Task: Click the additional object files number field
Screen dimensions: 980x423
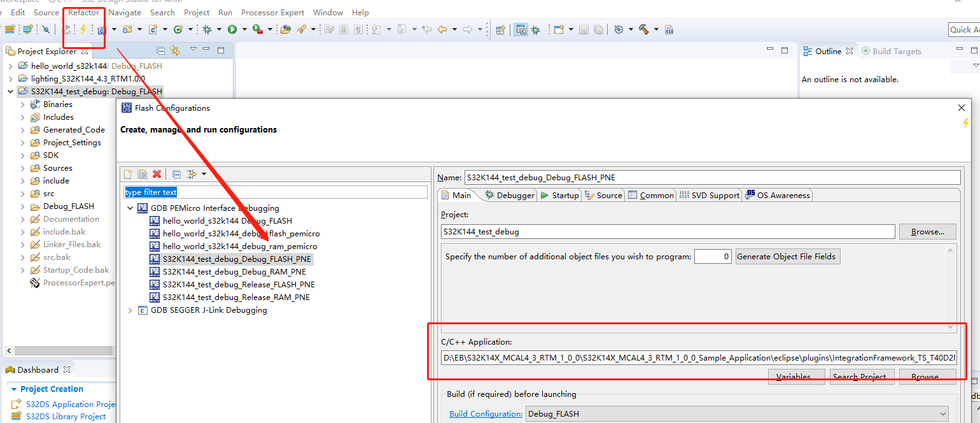Action: tap(713, 257)
